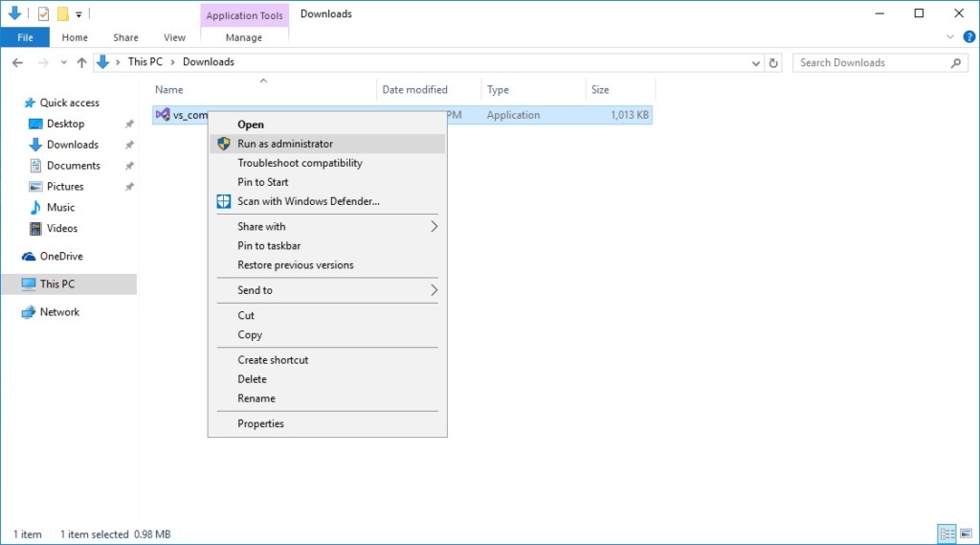Open Desktop in the navigation pane
The height and width of the screenshot is (545, 980).
click(x=65, y=124)
